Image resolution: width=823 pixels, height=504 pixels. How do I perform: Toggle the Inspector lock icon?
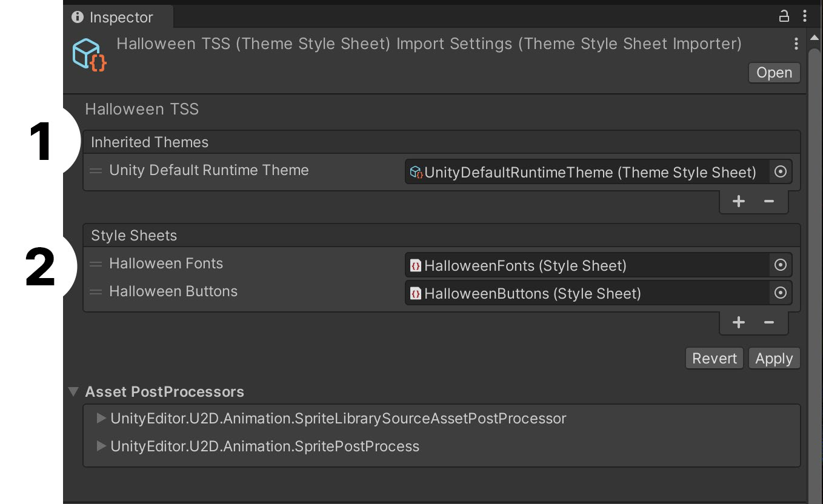click(784, 16)
